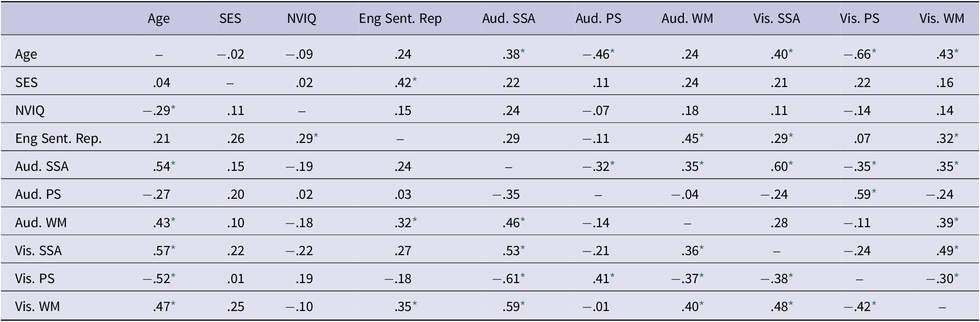The width and height of the screenshot is (980, 322).
Task: Select the Vis. WM column header
Action: pyautogui.click(x=942, y=18)
